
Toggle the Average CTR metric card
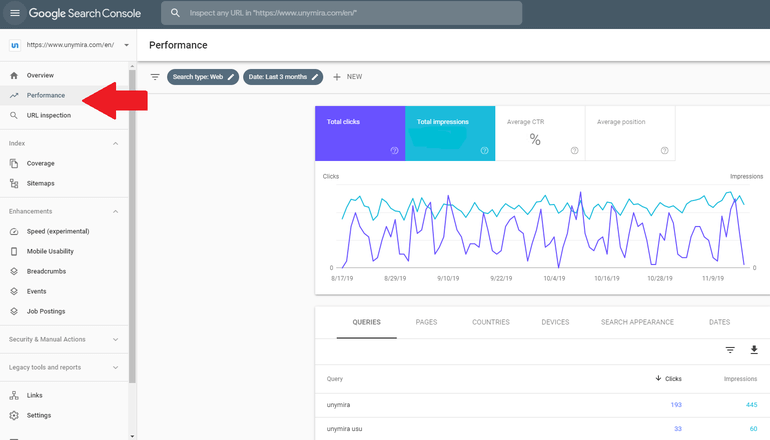coord(540,133)
